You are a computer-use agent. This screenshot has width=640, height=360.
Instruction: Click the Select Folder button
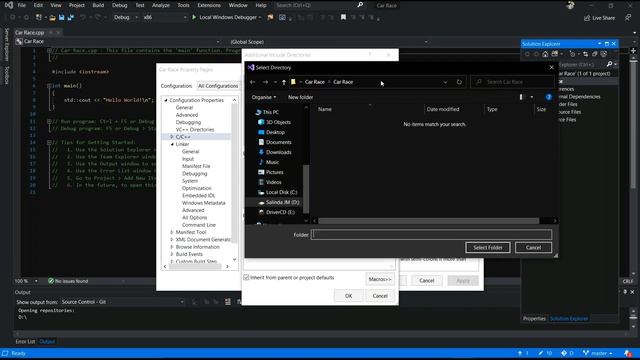pos(488,247)
